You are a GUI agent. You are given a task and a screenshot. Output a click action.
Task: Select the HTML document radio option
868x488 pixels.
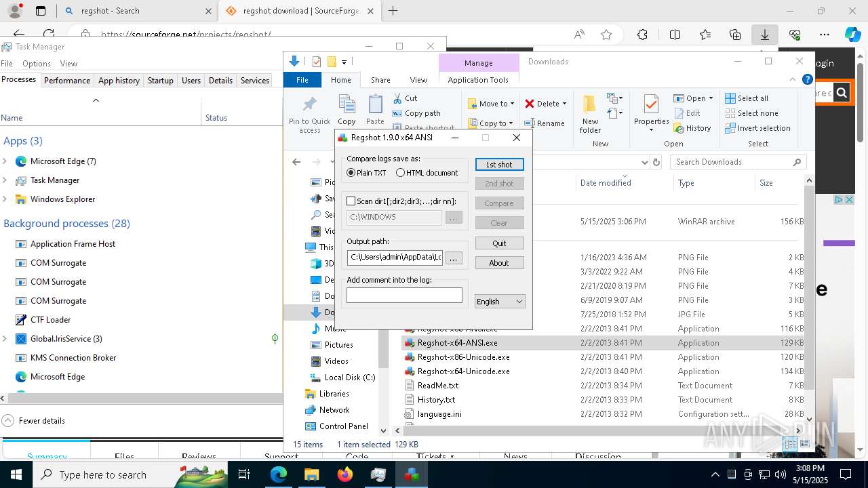400,173
